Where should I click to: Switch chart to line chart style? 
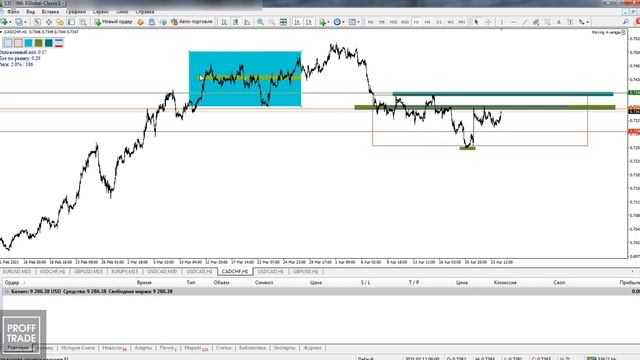[247, 22]
